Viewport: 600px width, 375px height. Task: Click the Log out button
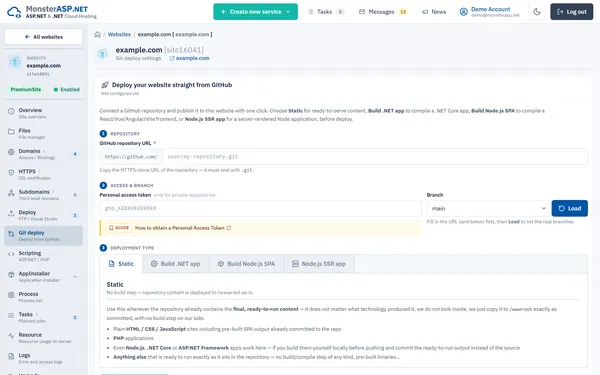point(572,12)
